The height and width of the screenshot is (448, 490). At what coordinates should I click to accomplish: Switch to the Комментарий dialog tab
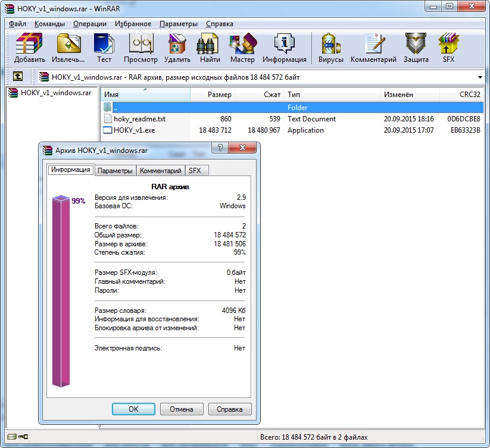click(x=160, y=171)
